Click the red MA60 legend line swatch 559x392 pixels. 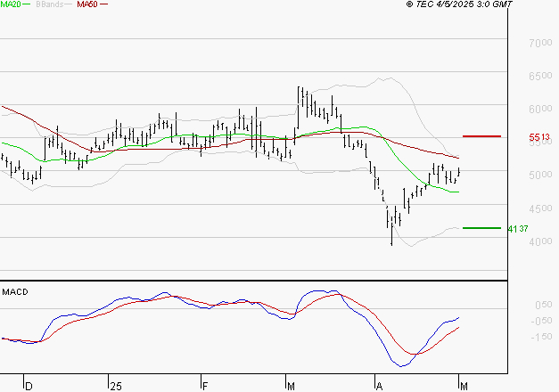[104, 5]
